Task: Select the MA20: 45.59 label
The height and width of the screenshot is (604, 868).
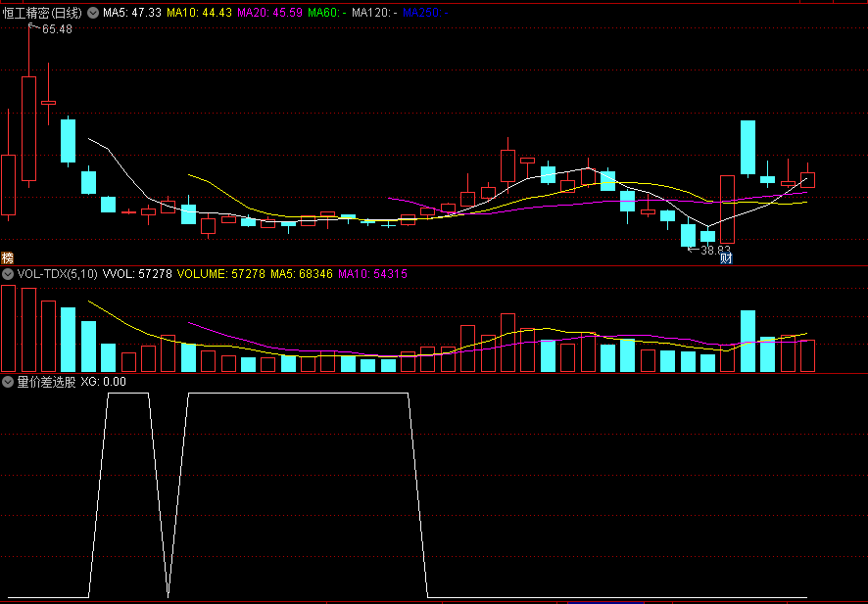Action: pyautogui.click(x=270, y=12)
